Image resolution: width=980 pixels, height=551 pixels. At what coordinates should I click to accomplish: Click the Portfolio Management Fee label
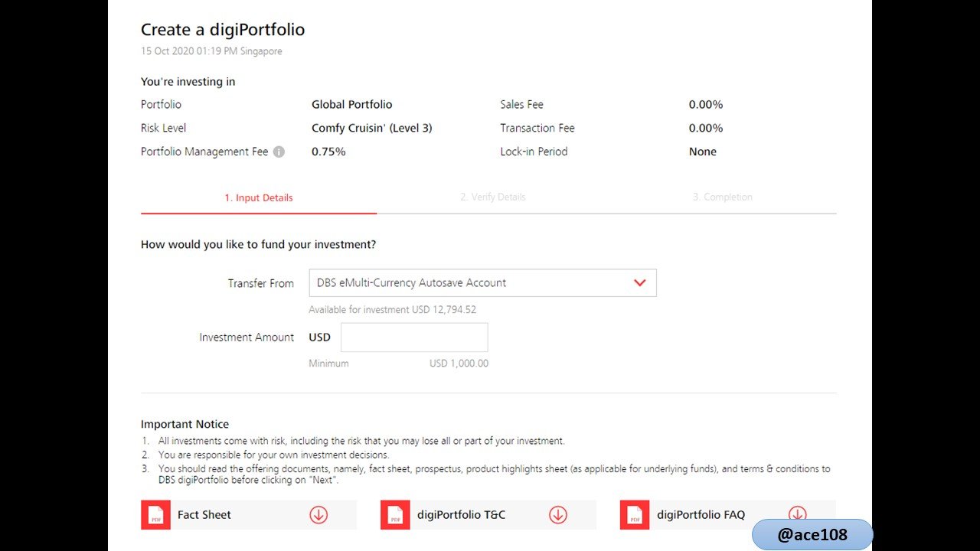pos(204,152)
